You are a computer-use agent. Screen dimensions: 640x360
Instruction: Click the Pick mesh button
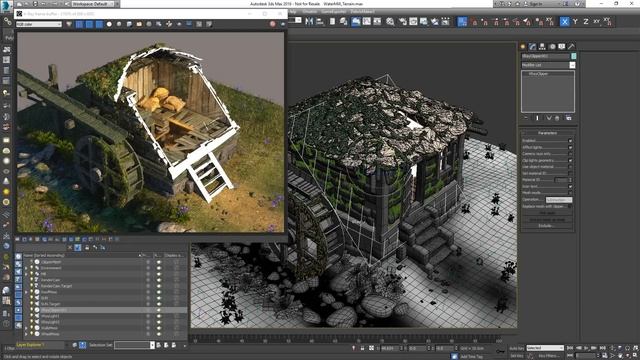click(547, 213)
